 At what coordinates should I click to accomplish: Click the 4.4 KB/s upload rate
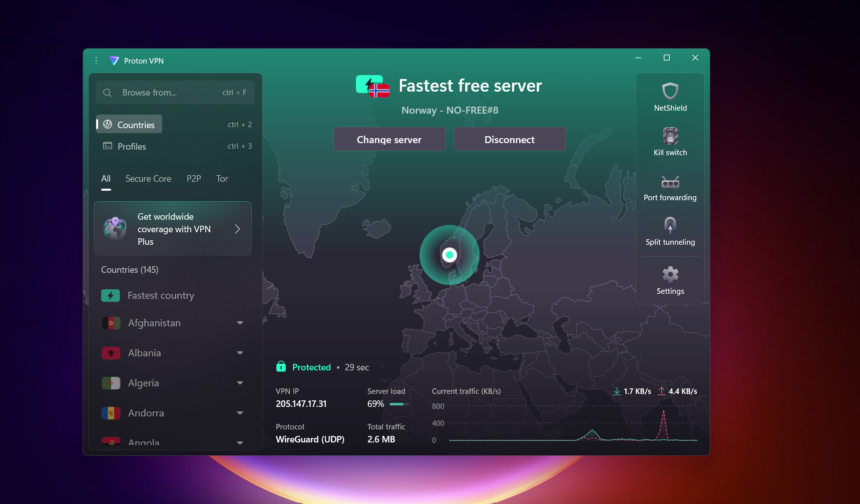(683, 391)
